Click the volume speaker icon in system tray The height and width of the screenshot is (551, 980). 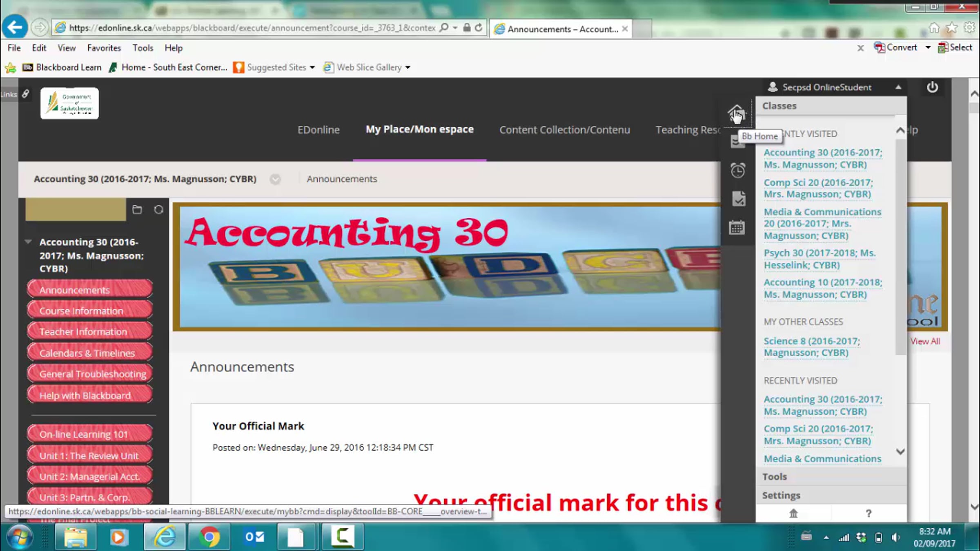(x=895, y=538)
